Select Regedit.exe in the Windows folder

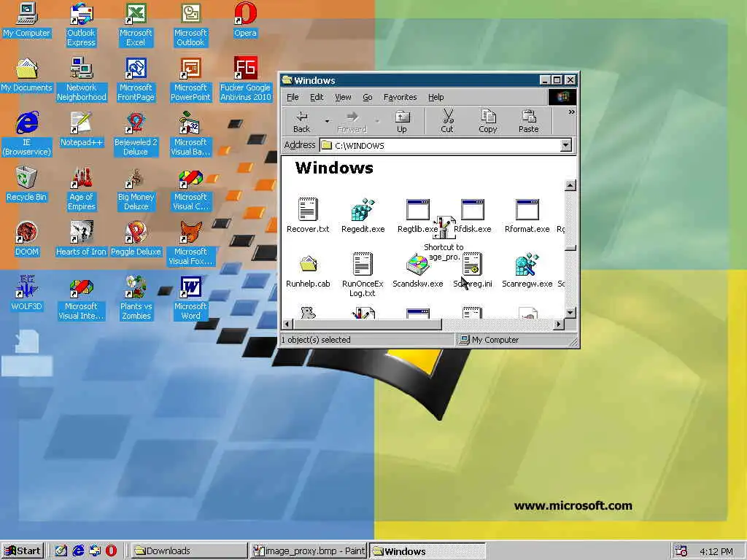coord(363,216)
